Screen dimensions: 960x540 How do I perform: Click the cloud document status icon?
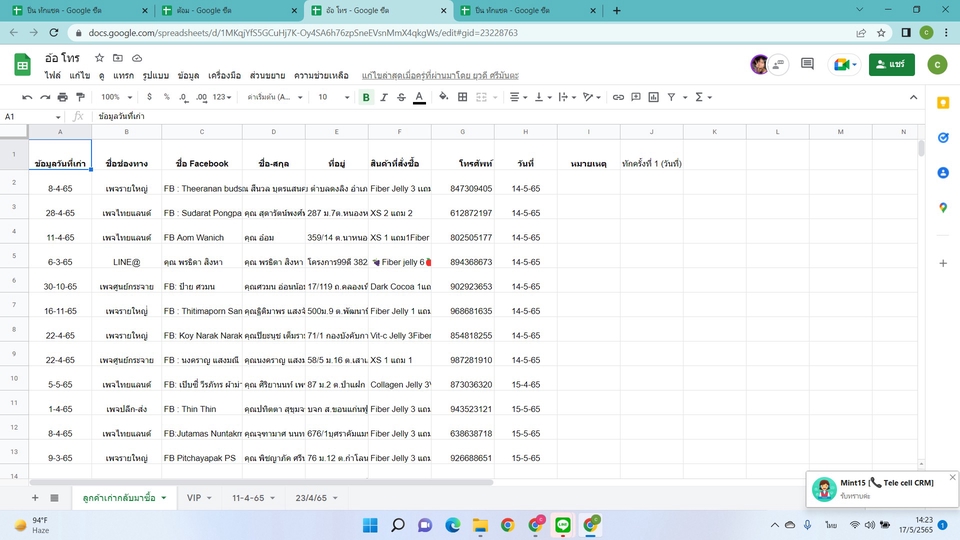tap(137, 58)
